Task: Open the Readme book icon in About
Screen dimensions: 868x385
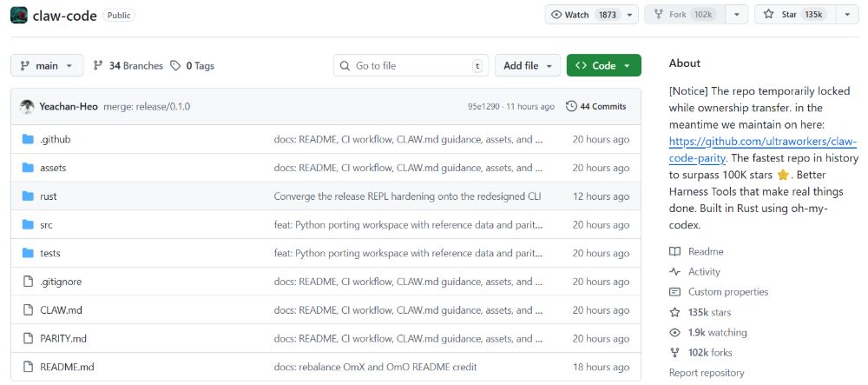Action: [674, 252]
